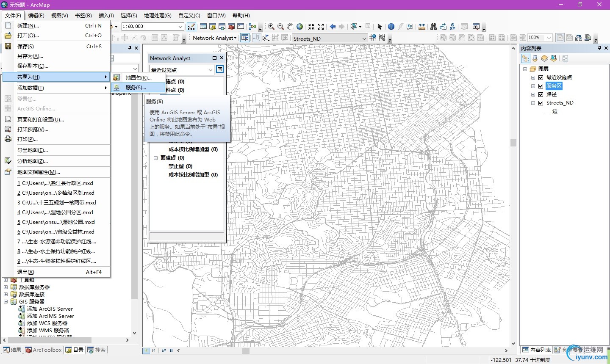Screen dimensions: 610x364
Task: Launch the ModelBuilder window icon
Action: click(x=252, y=27)
